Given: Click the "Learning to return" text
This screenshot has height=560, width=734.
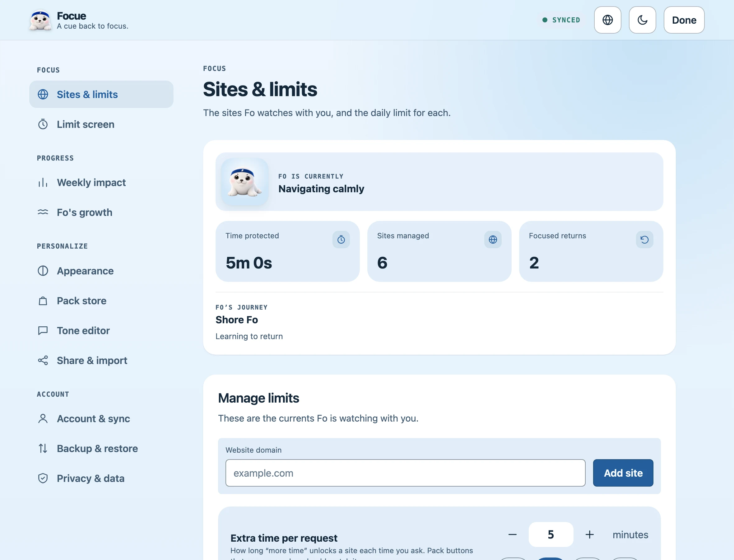Looking at the screenshot, I should (x=249, y=336).
